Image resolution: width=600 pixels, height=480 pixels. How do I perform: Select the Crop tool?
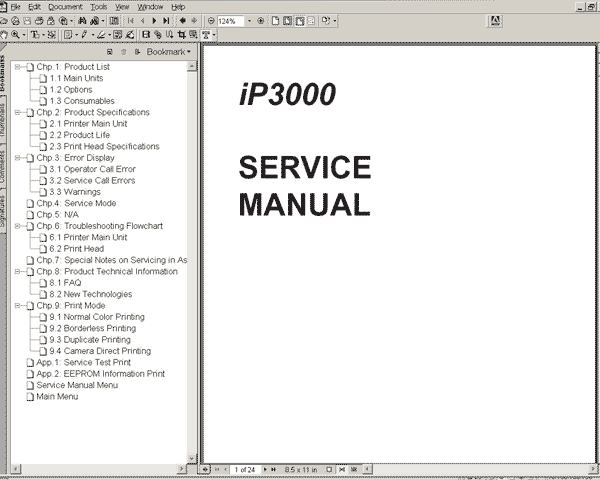pyautogui.click(x=181, y=35)
